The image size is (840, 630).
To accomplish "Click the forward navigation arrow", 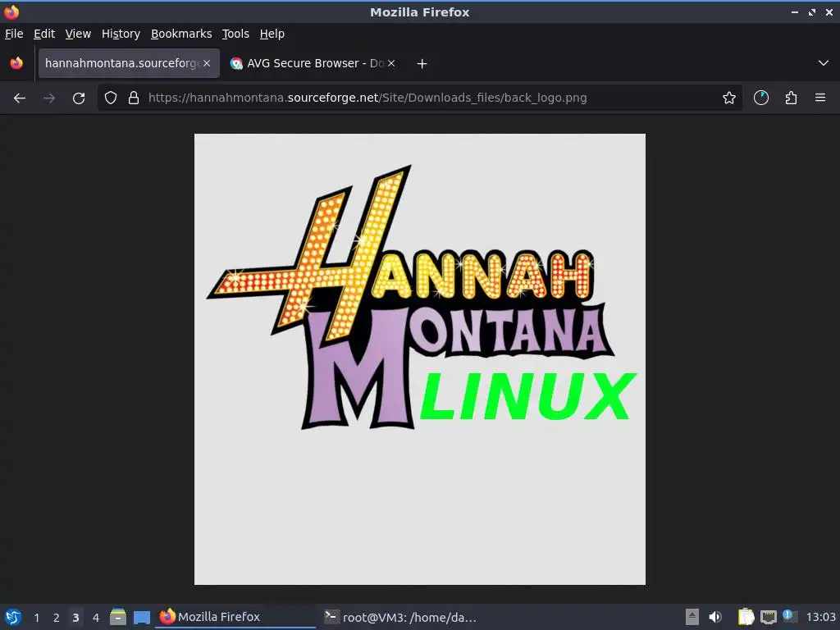I will [x=49, y=98].
